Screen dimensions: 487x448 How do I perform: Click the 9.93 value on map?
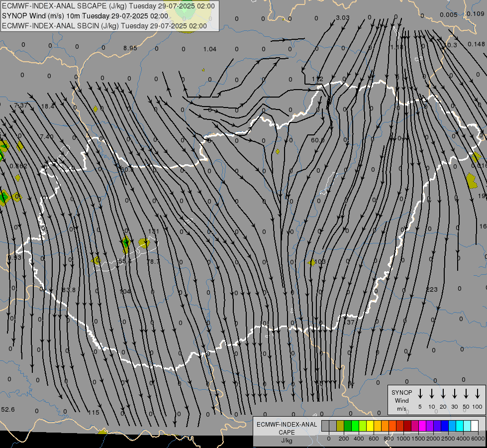(x=14, y=257)
